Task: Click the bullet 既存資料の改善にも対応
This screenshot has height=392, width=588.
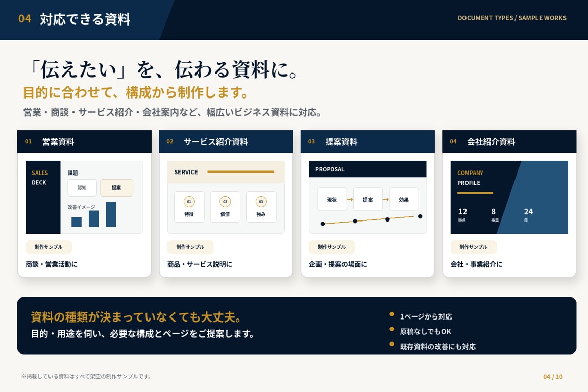Action: pos(438,347)
